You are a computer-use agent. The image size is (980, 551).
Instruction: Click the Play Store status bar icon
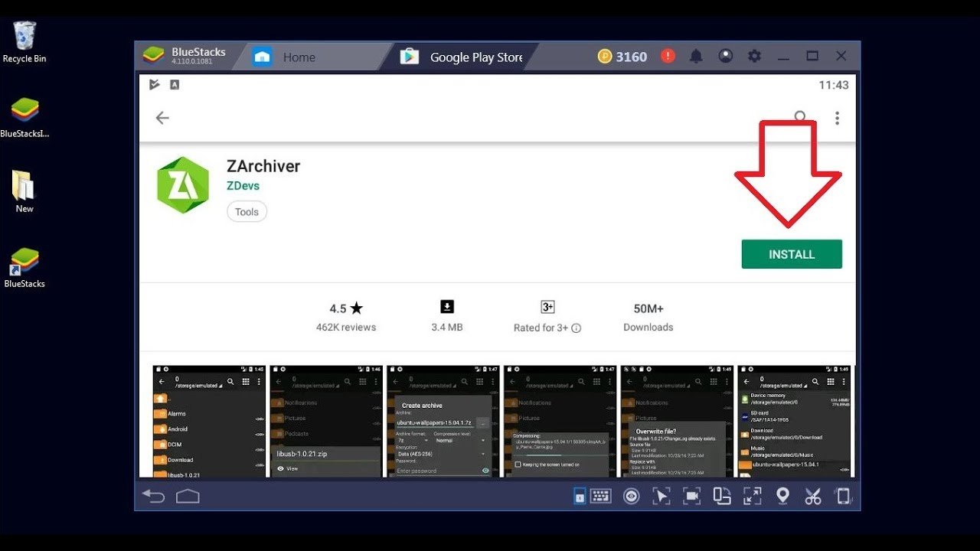click(155, 85)
